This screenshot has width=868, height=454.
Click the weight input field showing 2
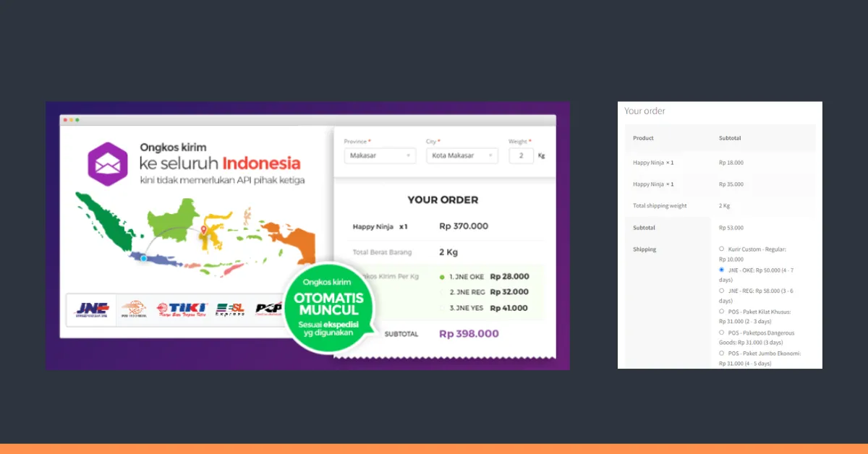click(521, 155)
